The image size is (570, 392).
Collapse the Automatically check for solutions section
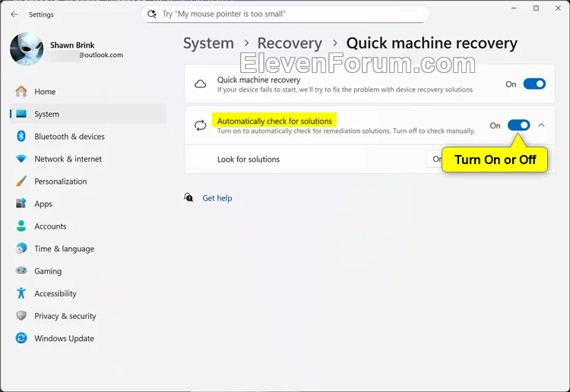[x=541, y=125]
